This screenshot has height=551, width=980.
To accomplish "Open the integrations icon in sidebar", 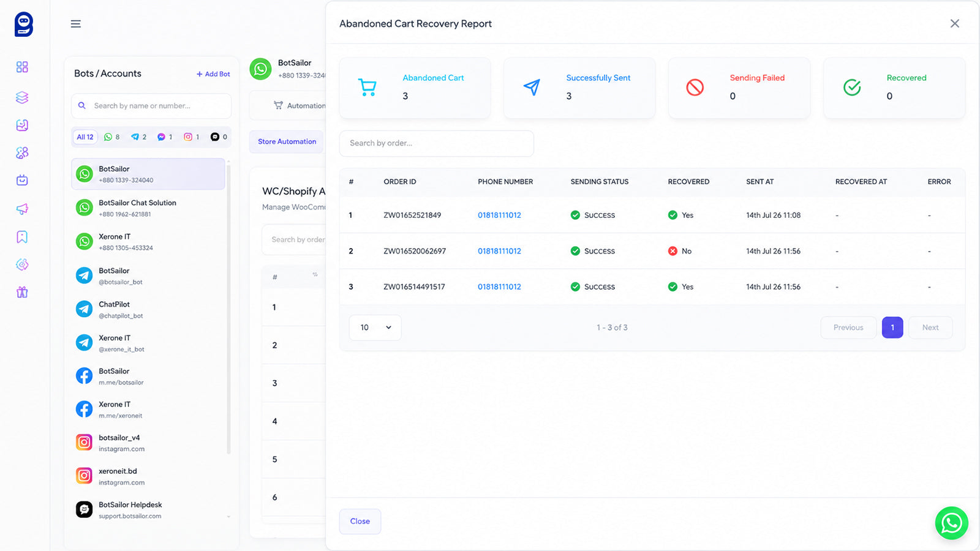I will coord(22,264).
